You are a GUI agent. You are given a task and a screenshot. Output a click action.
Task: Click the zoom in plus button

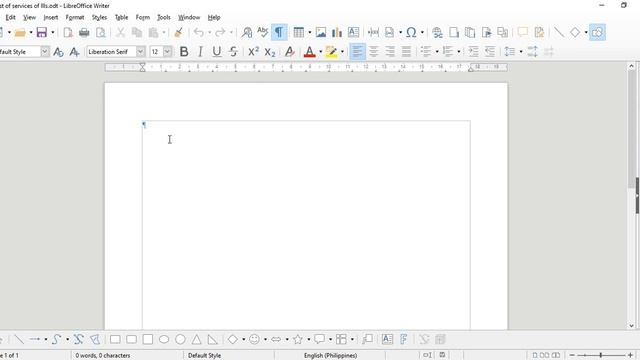(630, 356)
